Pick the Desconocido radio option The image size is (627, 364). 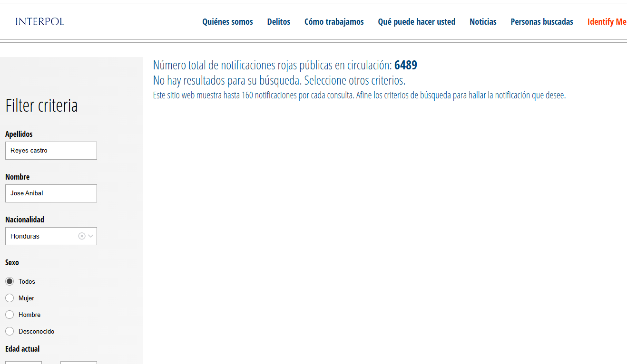click(x=10, y=331)
